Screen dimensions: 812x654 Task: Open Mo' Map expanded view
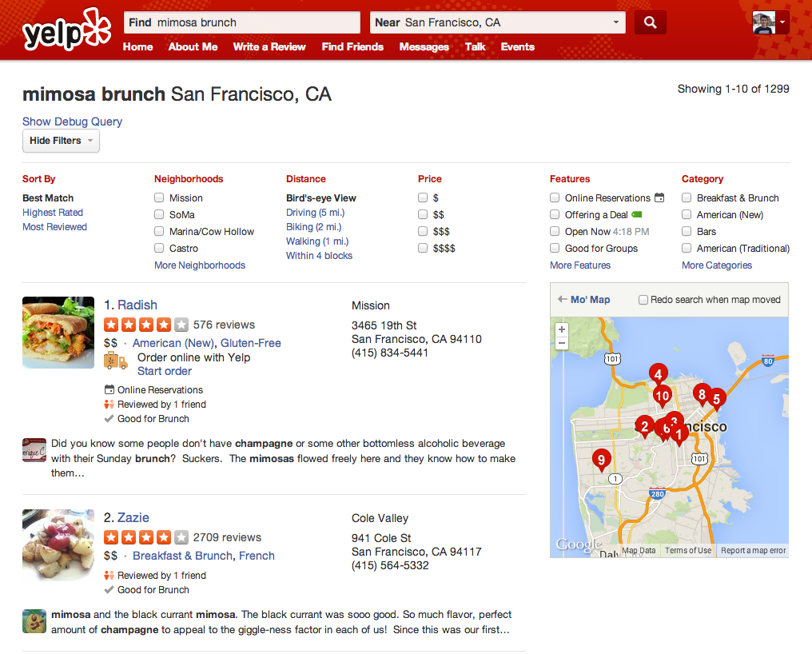590,300
